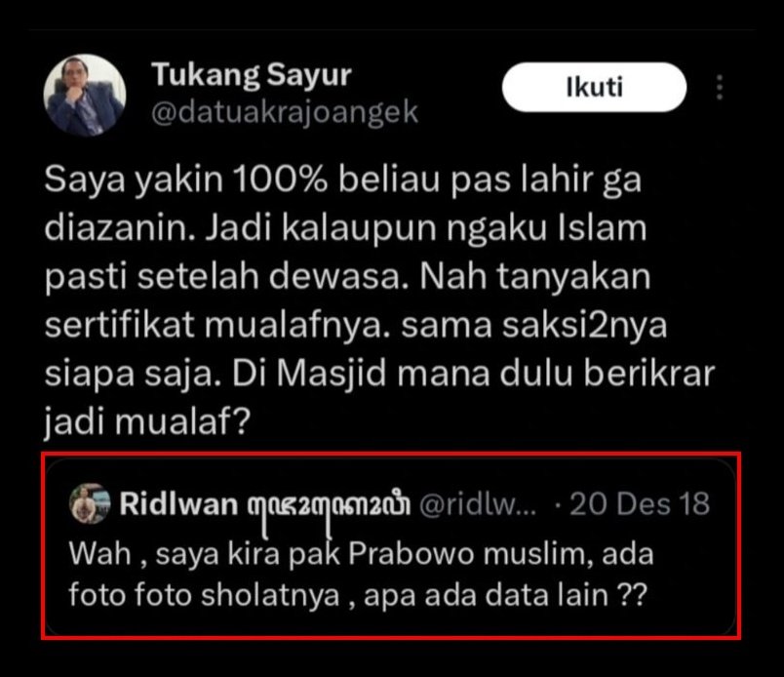Open the three-dot more options menu
The image size is (784, 677).
tap(719, 88)
